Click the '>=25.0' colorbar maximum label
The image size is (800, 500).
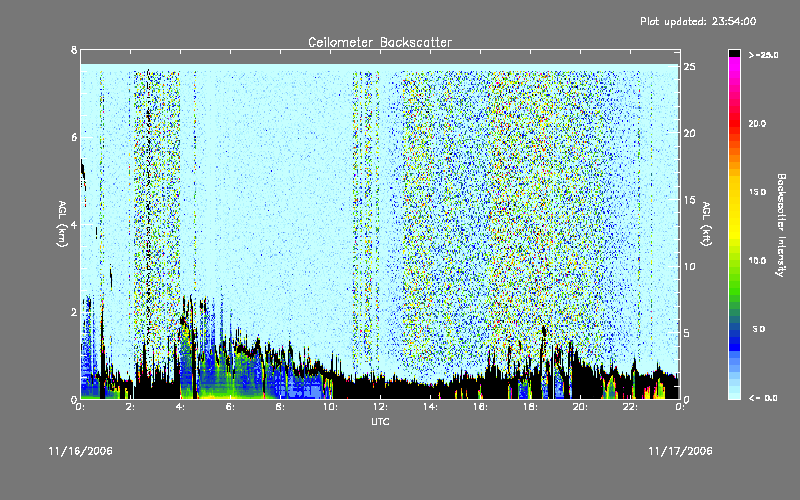click(764, 55)
